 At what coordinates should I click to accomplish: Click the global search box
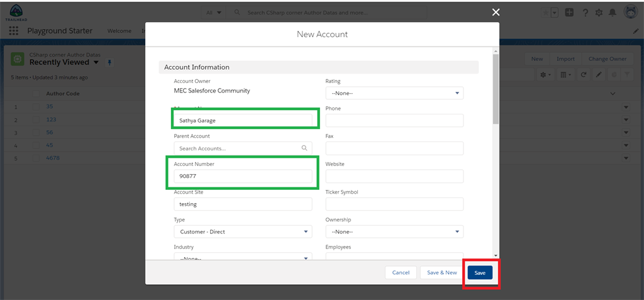326,13
